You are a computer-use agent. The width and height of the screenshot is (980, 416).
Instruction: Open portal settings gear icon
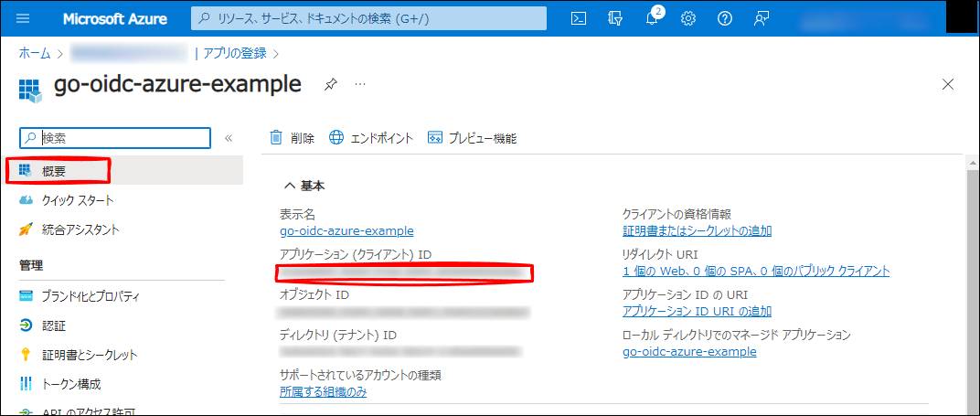[x=688, y=18]
